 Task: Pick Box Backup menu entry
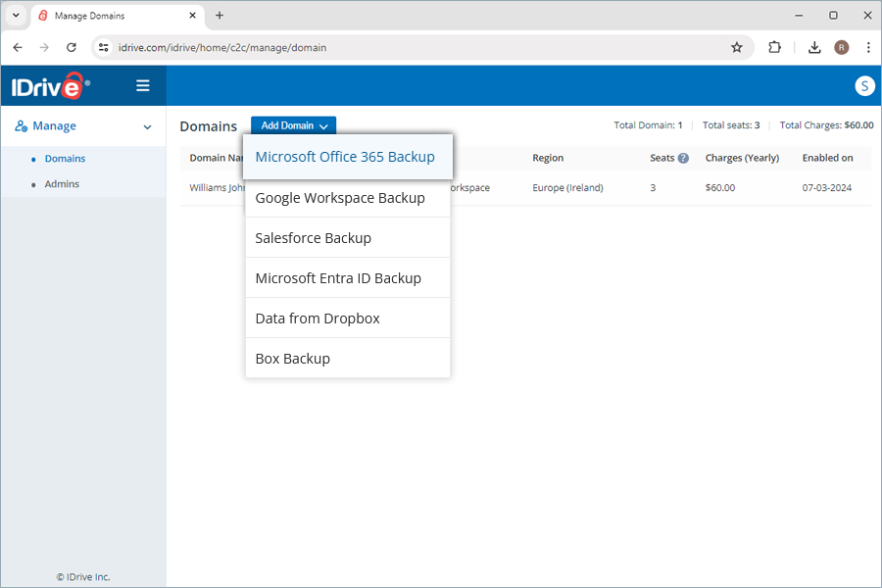[x=348, y=358]
